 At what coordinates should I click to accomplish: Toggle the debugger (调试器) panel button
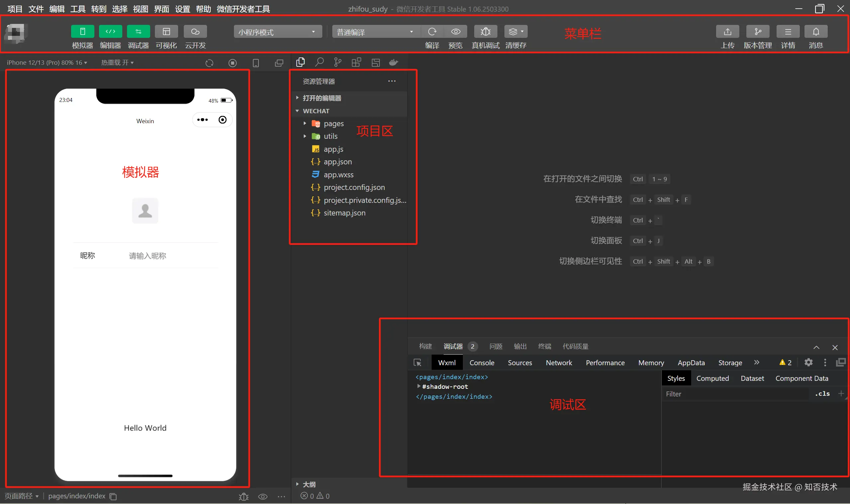pos(138,32)
